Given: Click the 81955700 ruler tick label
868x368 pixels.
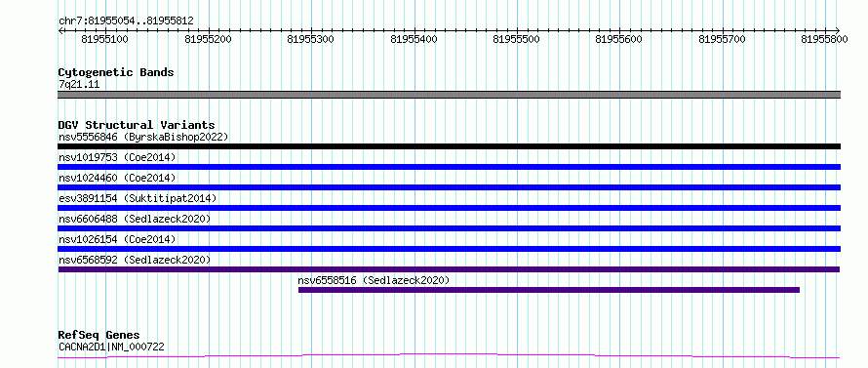Looking at the screenshot, I should (722, 39).
